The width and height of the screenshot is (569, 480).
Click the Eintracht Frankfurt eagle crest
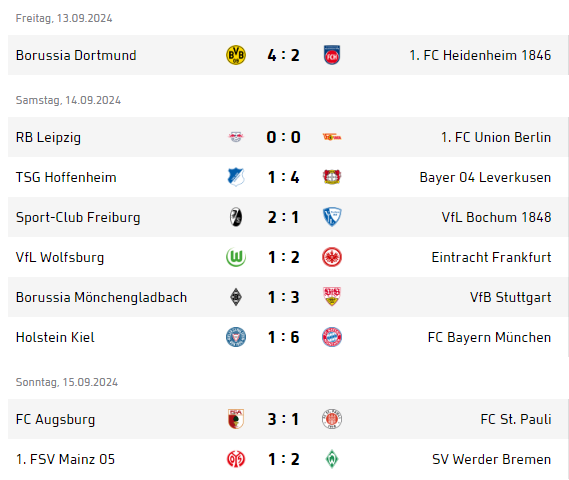tap(332, 257)
